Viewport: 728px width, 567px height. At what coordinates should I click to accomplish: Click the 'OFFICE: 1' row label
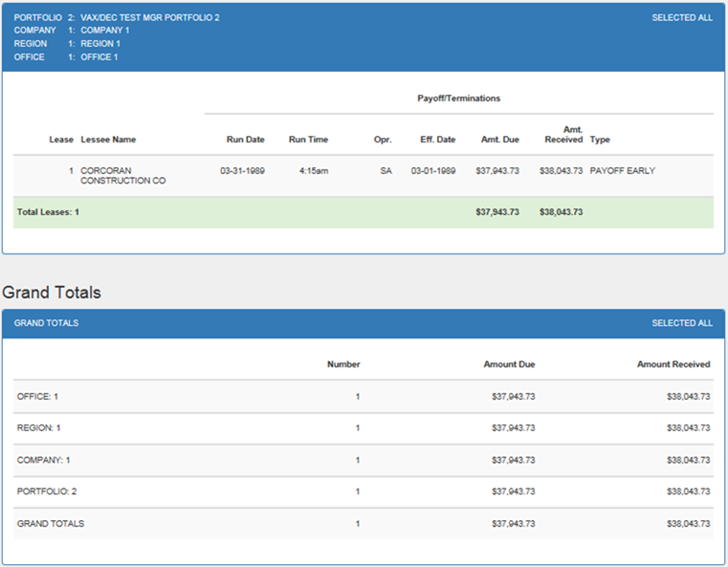pyautogui.click(x=37, y=396)
